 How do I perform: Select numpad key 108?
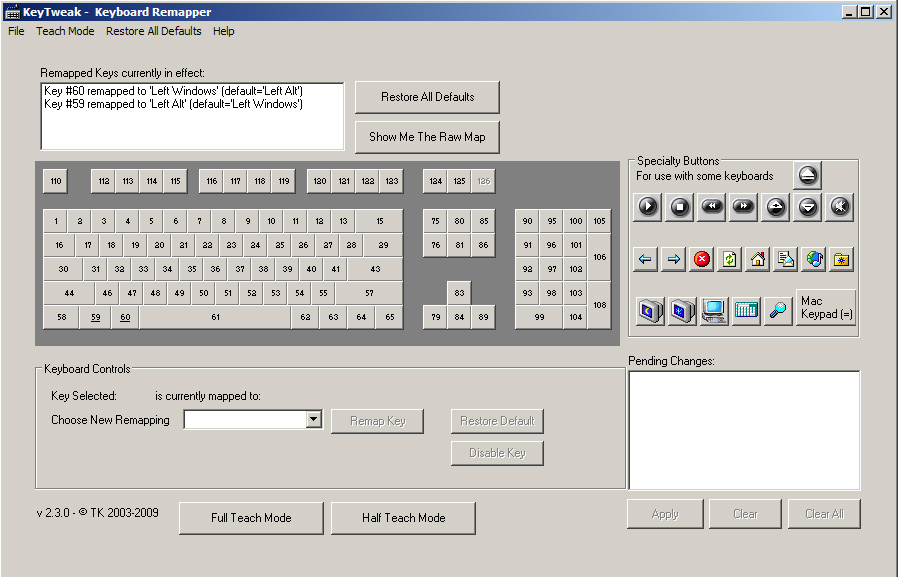pos(599,305)
